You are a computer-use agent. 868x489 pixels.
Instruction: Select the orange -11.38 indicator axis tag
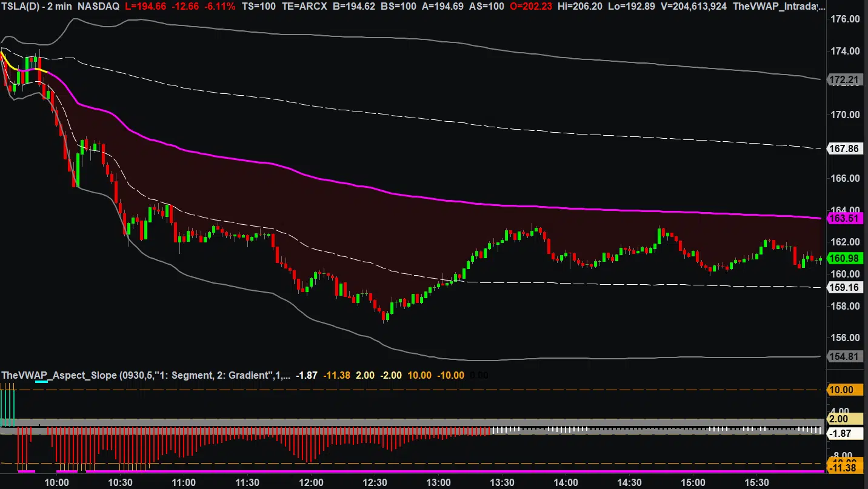tap(845, 468)
